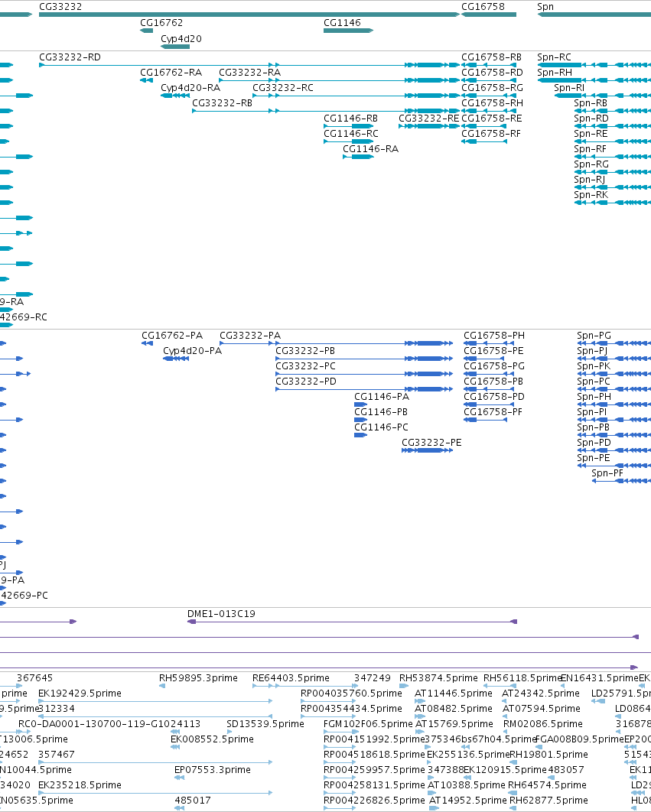Click transcript Spn-RC

[x=554, y=57]
